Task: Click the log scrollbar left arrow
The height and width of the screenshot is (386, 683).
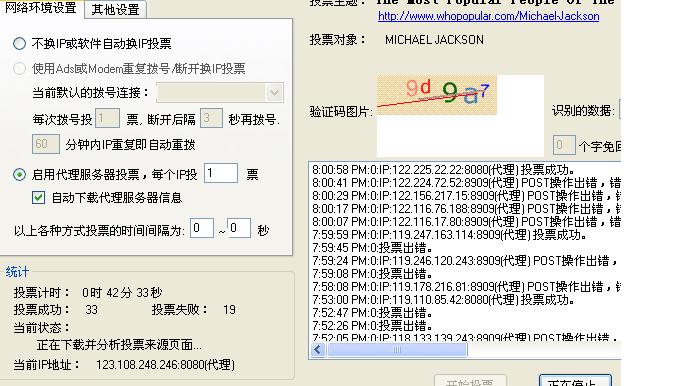Action: click(x=318, y=349)
